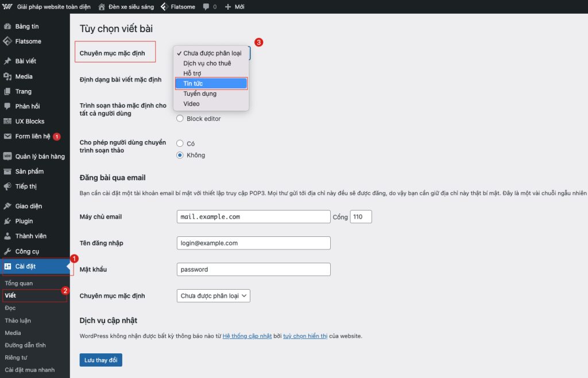This screenshot has height=378, width=588.
Task: Select the Có radio option
Action: pyautogui.click(x=180, y=143)
